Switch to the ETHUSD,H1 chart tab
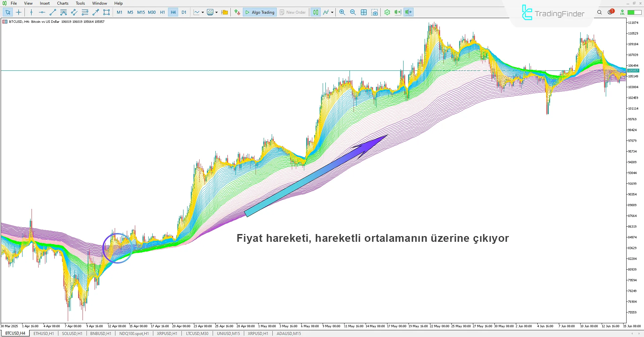Viewport: 644px width, 337px height. click(44, 333)
